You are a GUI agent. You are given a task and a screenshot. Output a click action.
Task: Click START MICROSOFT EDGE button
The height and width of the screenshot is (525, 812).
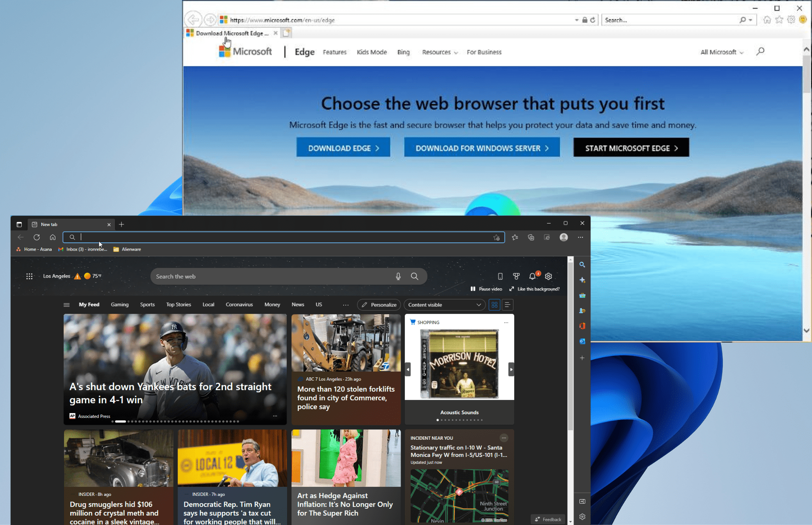click(x=631, y=148)
